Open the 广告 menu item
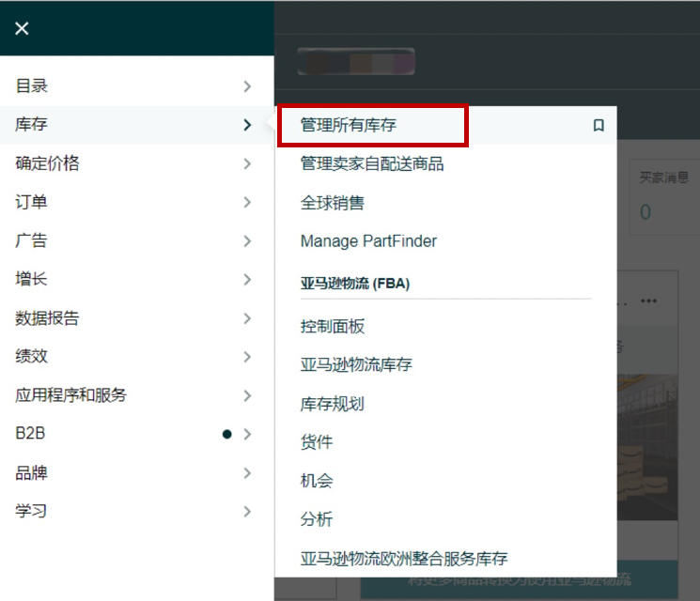Image resolution: width=700 pixels, height=601 pixels. click(x=31, y=240)
